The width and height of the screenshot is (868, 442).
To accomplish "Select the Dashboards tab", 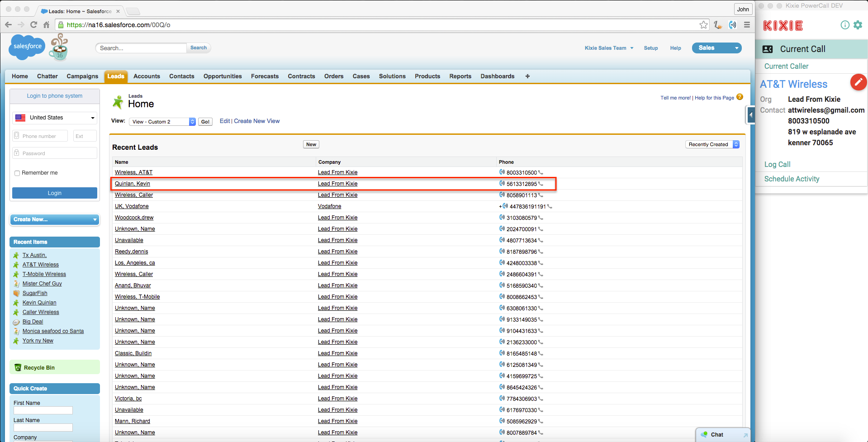I will coord(497,76).
